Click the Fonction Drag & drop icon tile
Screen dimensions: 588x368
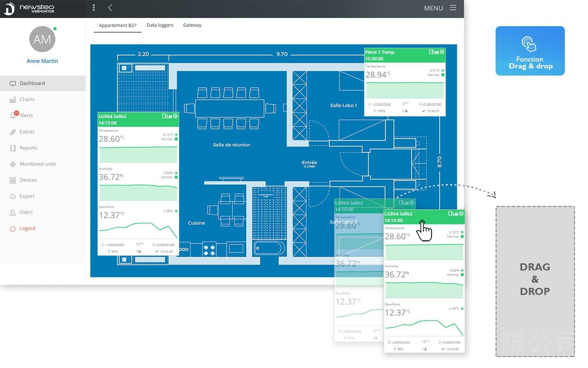coord(530,51)
